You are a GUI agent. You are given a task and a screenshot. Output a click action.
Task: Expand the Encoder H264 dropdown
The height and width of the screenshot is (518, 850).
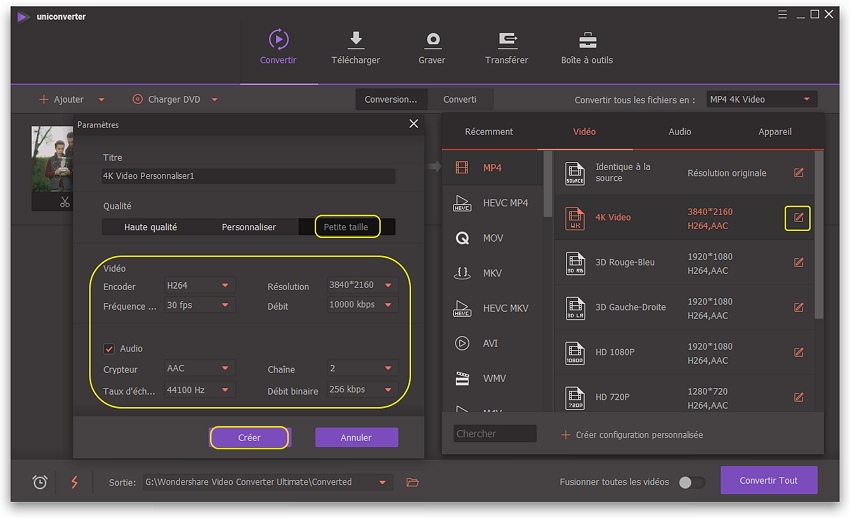pyautogui.click(x=198, y=286)
